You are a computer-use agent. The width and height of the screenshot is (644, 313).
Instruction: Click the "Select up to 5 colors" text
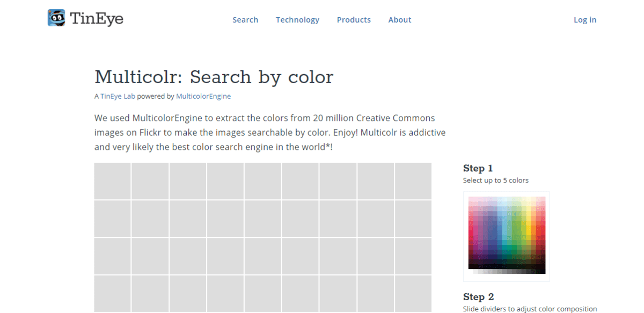tap(496, 180)
